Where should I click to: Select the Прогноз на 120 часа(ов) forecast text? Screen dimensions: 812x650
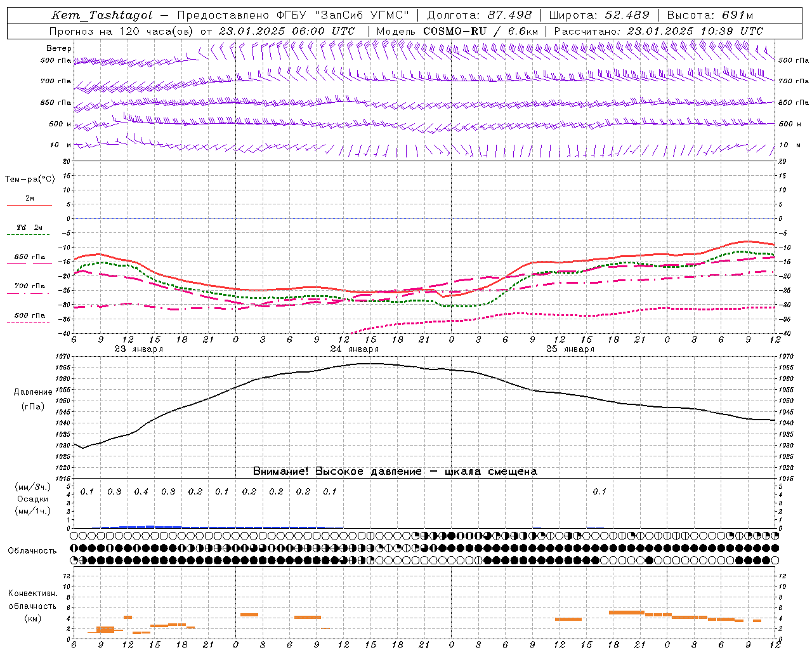point(122,31)
